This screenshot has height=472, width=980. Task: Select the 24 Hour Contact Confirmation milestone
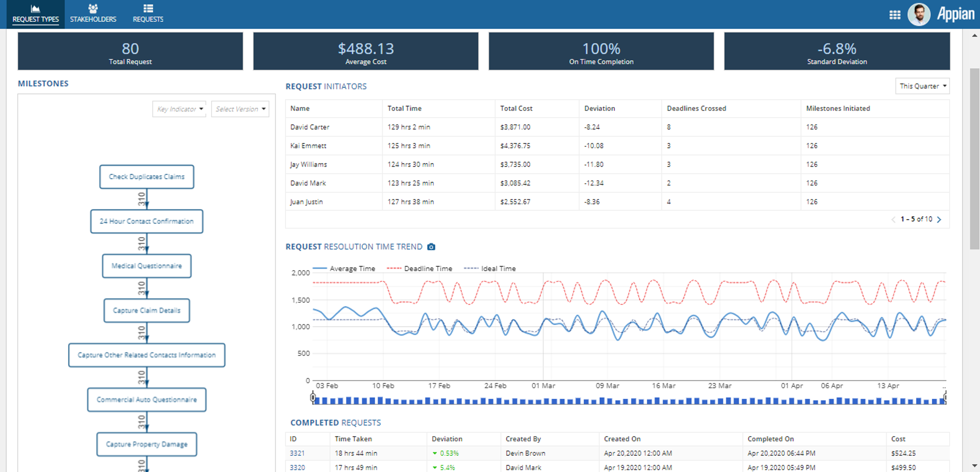click(x=146, y=221)
